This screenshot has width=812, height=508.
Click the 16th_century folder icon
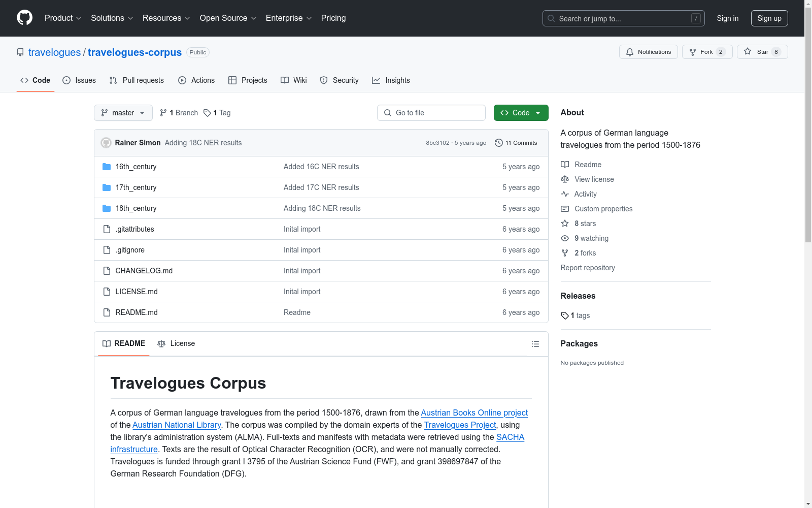pos(107,167)
